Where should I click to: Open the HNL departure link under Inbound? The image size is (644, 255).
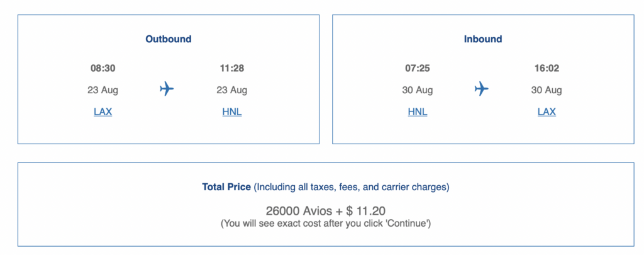coord(418,112)
